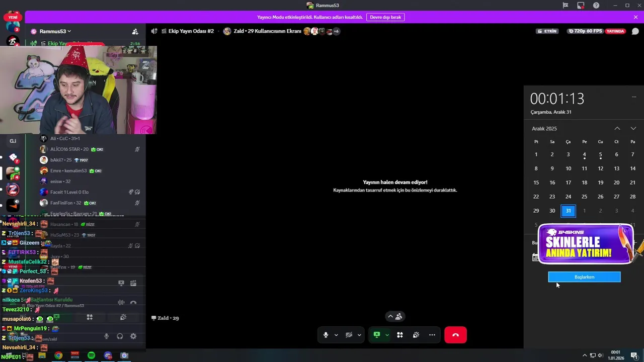This screenshot has height=362, width=644.
Task: Open user settings gear icon
Action: point(133,336)
